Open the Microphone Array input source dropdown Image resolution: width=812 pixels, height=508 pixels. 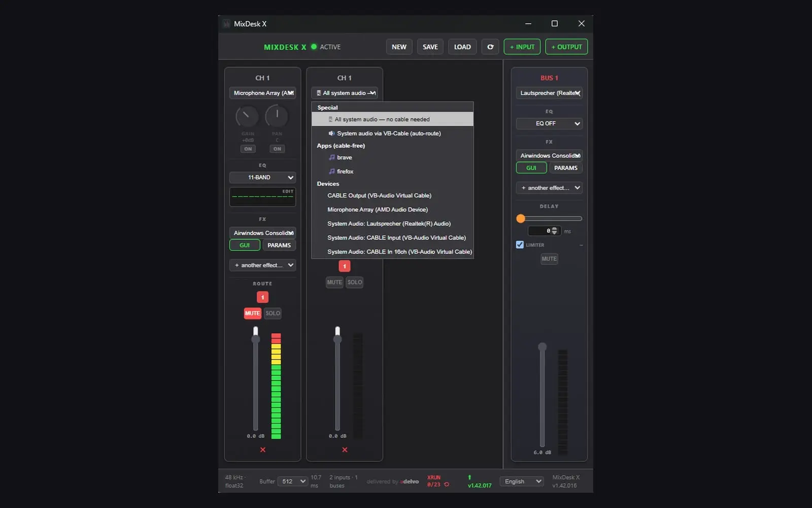pos(262,93)
